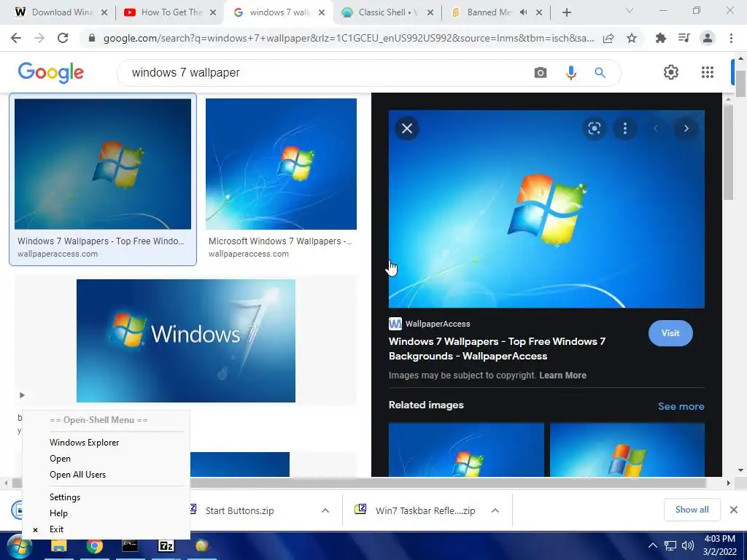Expand Win7 Taskbar Refle...zip download options
The height and width of the screenshot is (560, 747).
(x=495, y=510)
